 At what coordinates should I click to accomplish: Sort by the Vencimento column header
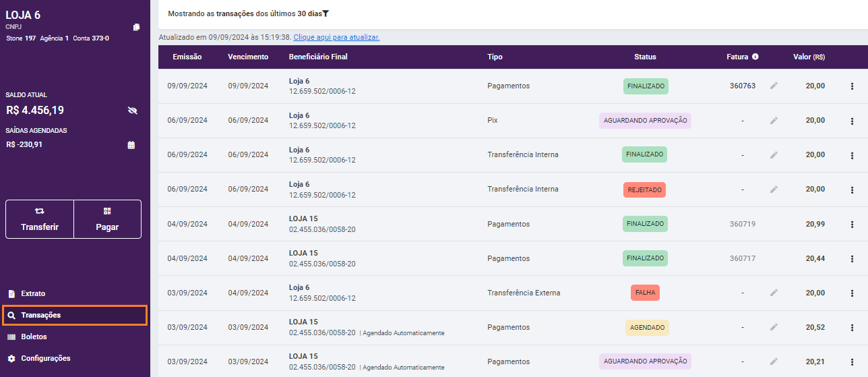pyautogui.click(x=248, y=57)
